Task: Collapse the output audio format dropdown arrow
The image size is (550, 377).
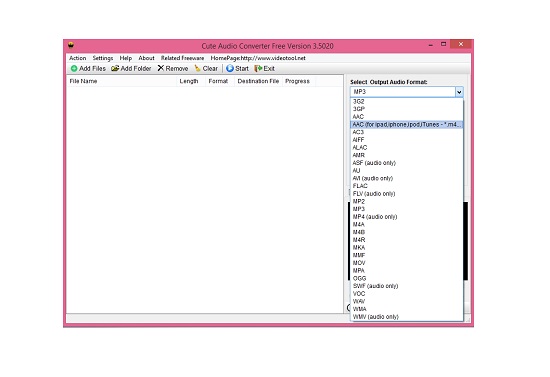Action: pos(459,92)
